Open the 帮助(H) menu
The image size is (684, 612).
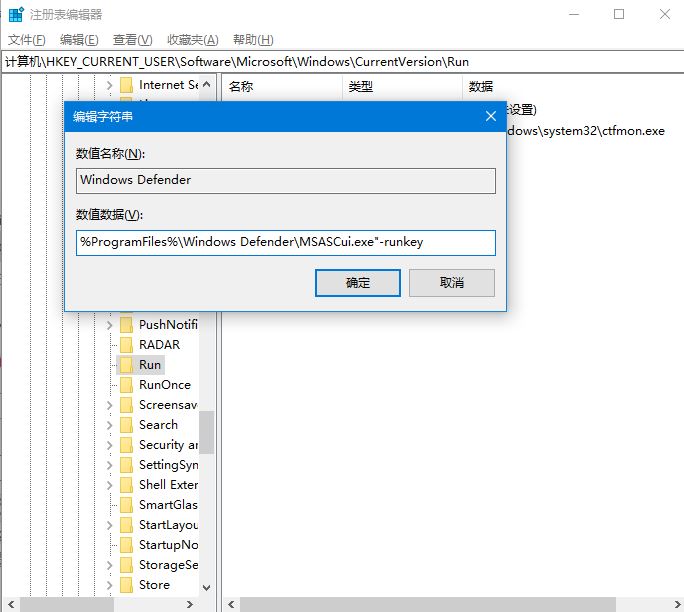253,40
